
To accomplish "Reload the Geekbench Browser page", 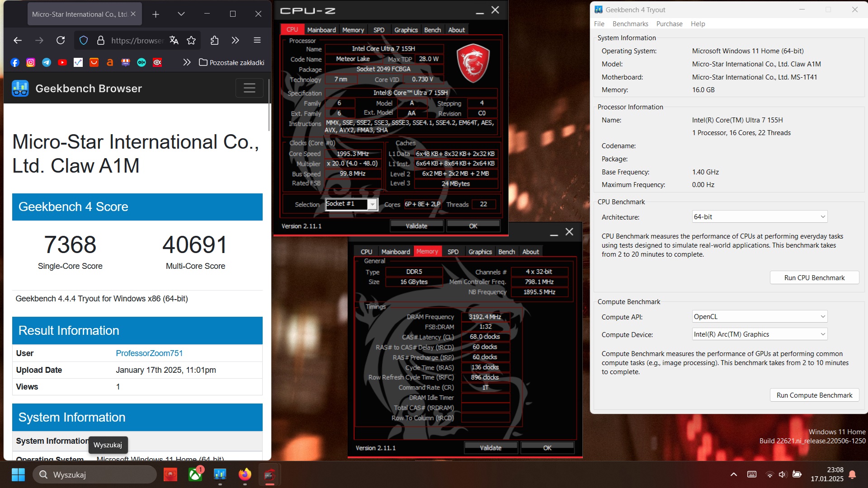I will tap(61, 41).
